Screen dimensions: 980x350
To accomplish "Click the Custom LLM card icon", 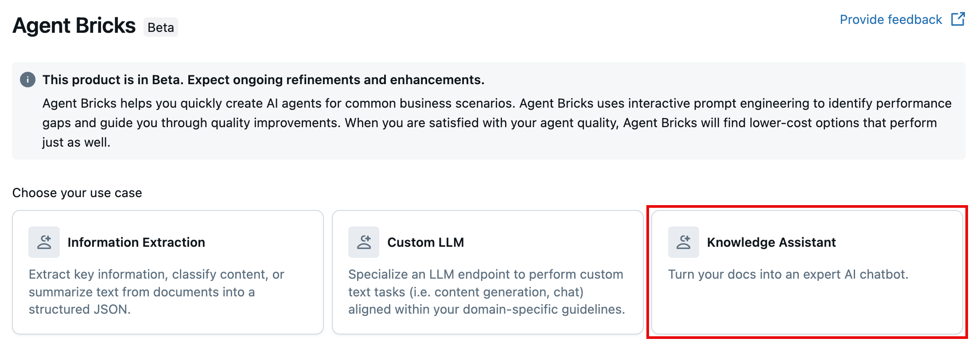I will pos(364,242).
